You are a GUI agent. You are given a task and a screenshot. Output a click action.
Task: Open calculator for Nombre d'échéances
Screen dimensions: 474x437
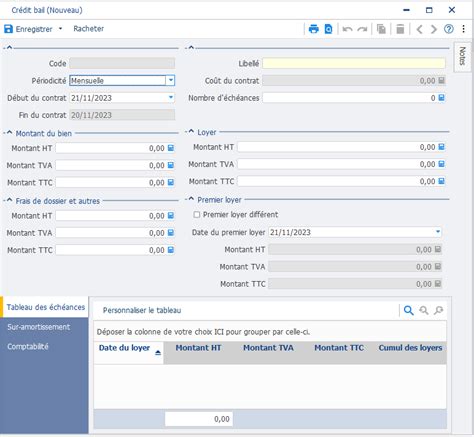(441, 98)
